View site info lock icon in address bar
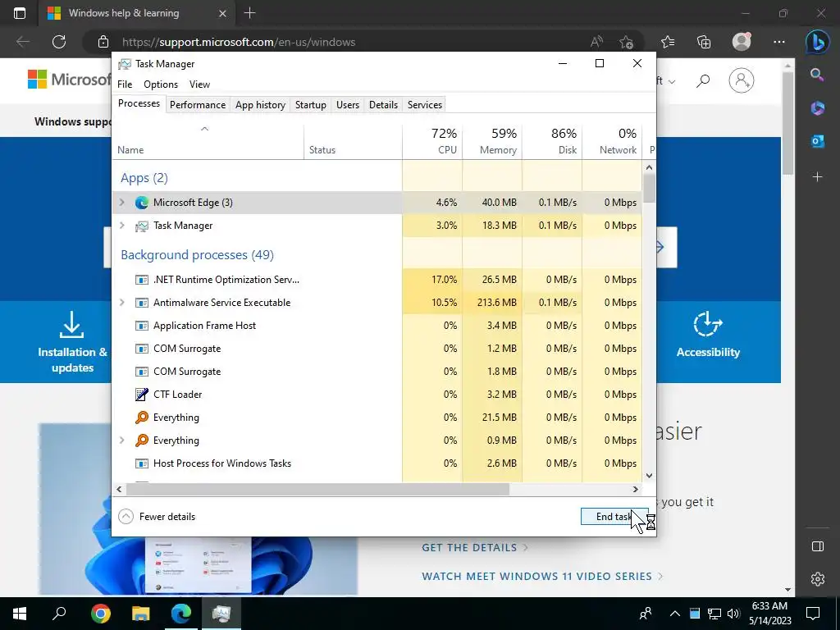This screenshot has width=840, height=630. (103, 42)
